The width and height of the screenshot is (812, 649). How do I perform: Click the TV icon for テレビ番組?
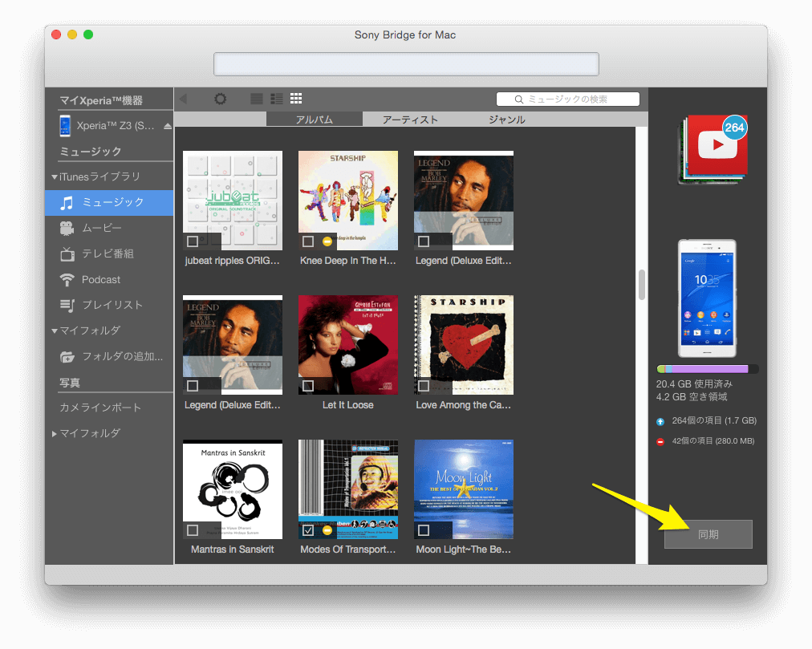[x=67, y=254]
